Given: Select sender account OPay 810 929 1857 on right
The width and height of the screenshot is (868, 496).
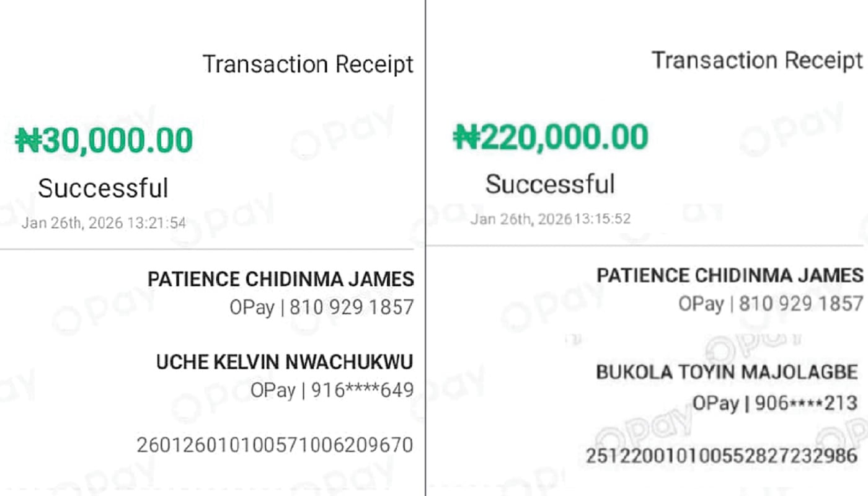Looking at the screenshot, I should 771,304.
